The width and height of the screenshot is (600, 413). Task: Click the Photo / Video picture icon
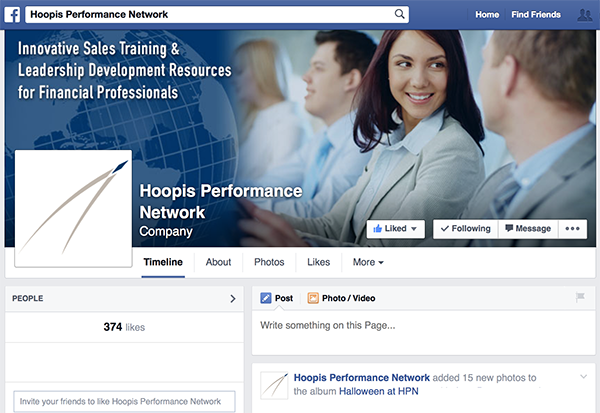313,298
